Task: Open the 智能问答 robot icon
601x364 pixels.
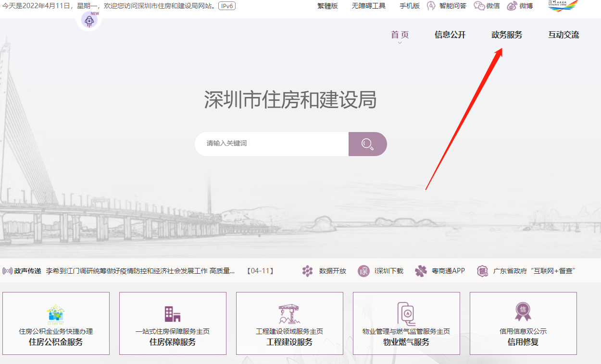Action: pos(431,6)
